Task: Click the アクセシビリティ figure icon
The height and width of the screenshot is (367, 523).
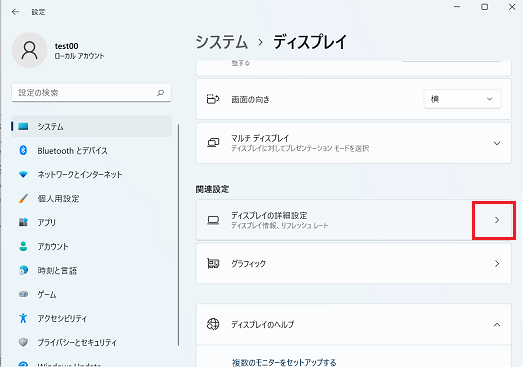Action: point(23,318)
